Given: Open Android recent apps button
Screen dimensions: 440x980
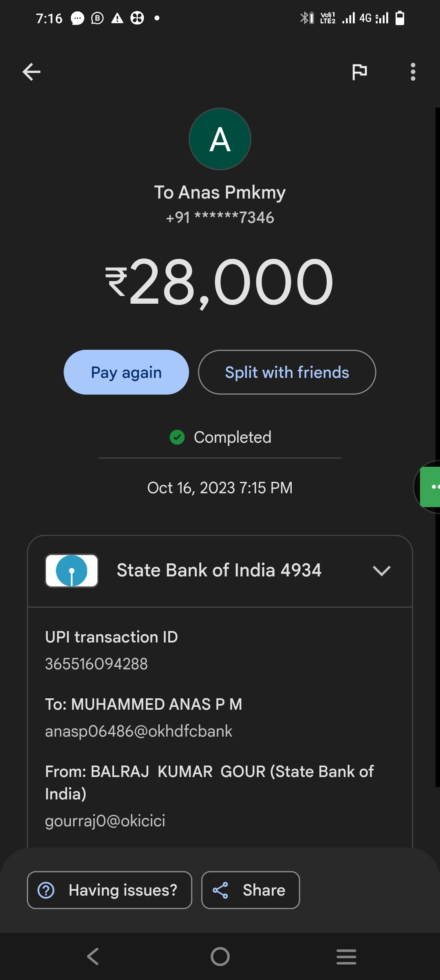Looking at the screenshot, I should [x=346, y=956].
